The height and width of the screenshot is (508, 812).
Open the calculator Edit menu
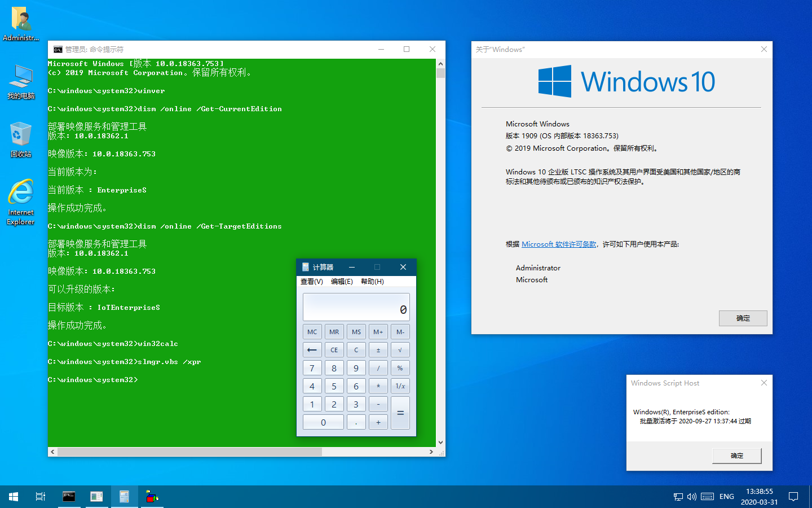(x=342, y=282)
